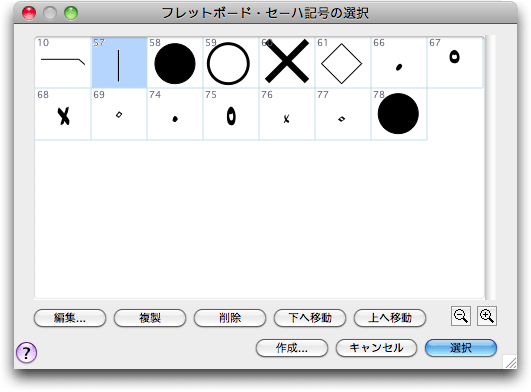
Task: Select shape 66 small dot symbol
Action: tap(399, 63)
